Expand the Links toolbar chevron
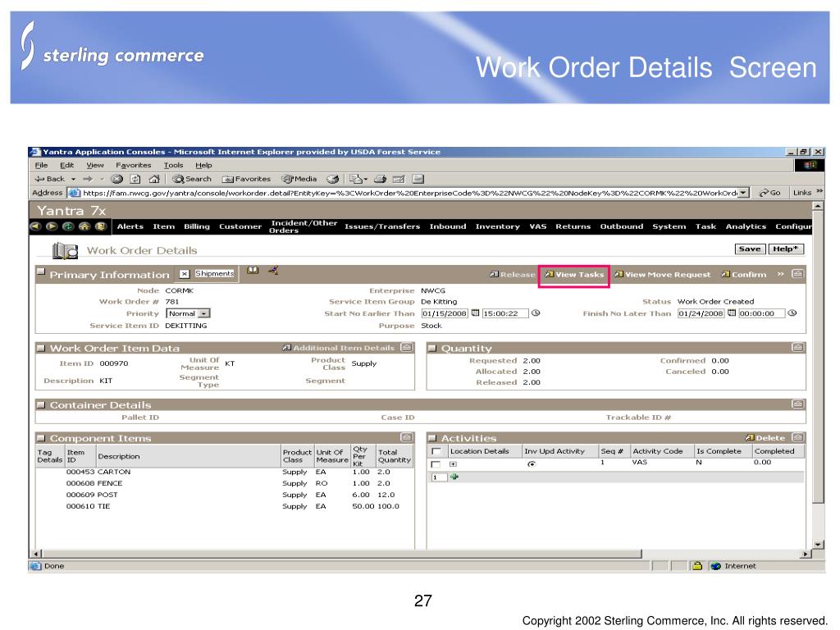 point(819,192)
